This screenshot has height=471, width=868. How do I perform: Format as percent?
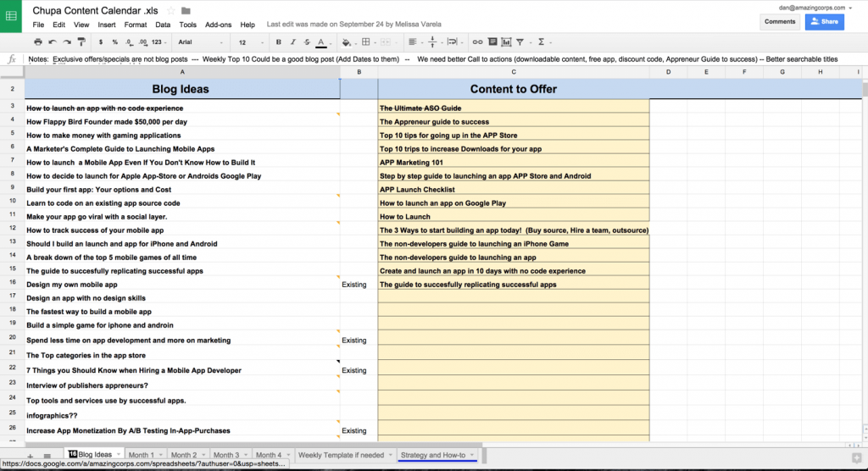[x=114, y=42]
